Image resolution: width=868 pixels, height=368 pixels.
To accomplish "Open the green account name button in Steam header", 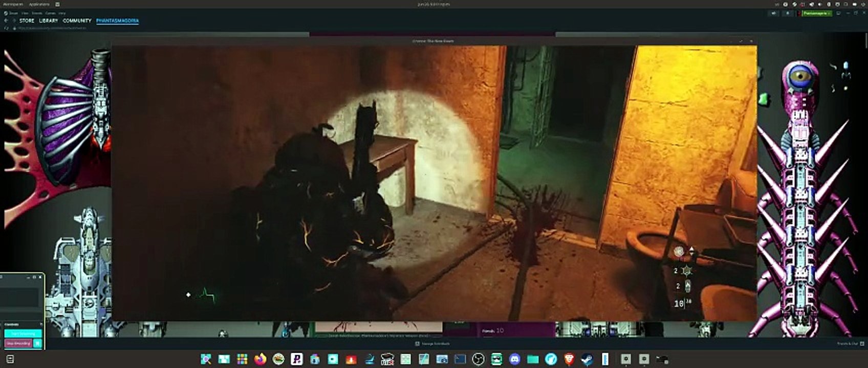I will point(816,13).
